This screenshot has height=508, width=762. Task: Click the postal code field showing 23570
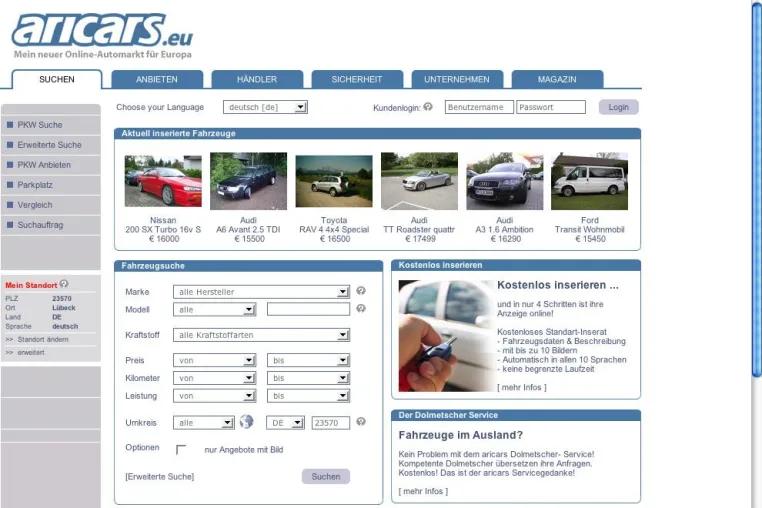(x=330, y=422)
